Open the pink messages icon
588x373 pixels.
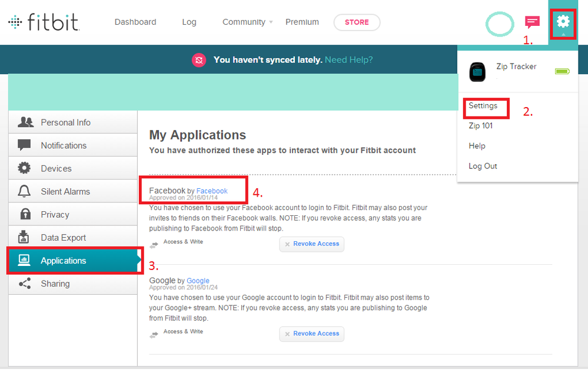click(532, 22)
